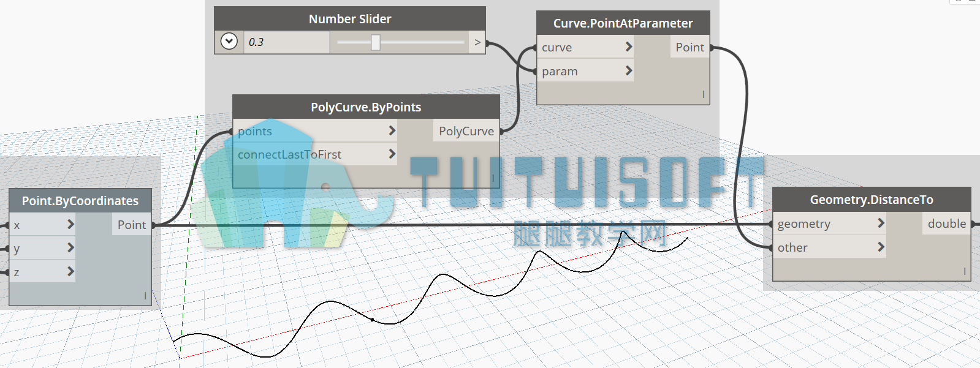Click the connectLastToFirst input port label
Viewport: 980px width, 368px height.
pyautogui.click(x=289, y=154)
